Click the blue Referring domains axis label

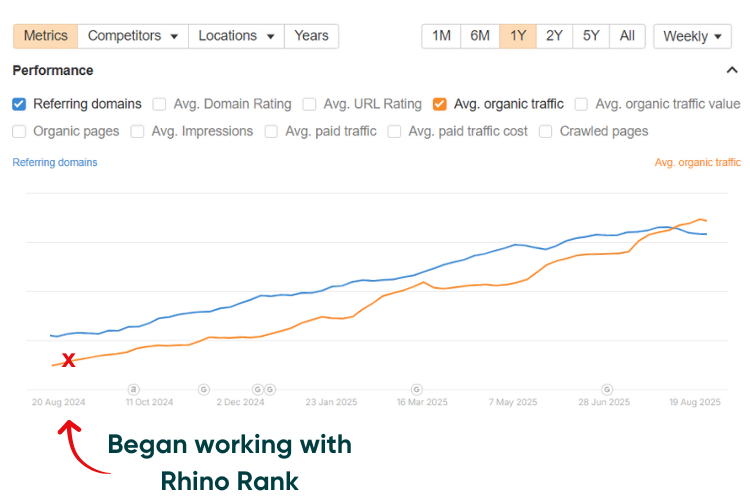point(55,162)
